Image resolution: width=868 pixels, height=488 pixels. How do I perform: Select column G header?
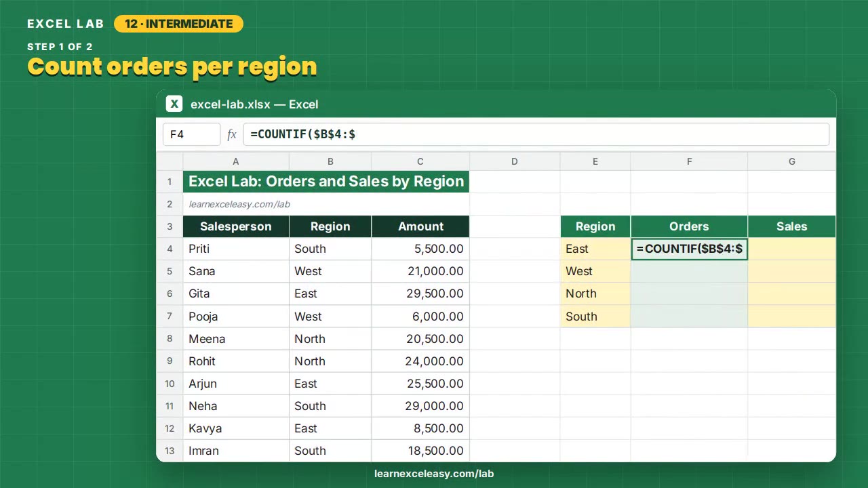pyautogui.click(x=792, y=161)
